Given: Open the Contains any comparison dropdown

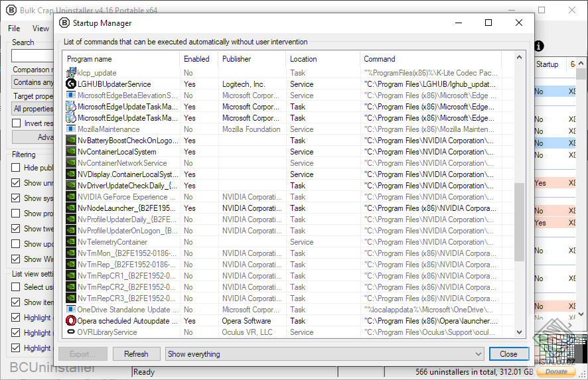Looking at the screenshot, I should (33, 82).
